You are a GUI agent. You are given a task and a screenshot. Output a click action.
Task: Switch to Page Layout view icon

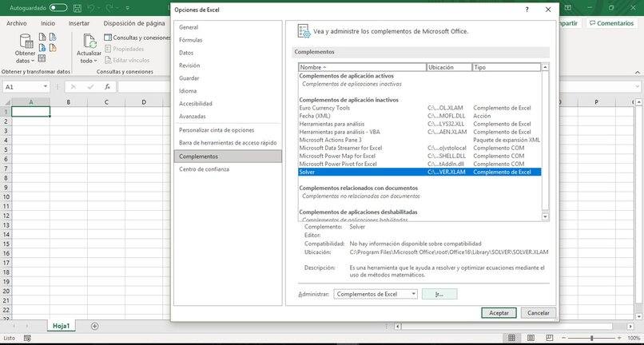(x=531, y=338)
